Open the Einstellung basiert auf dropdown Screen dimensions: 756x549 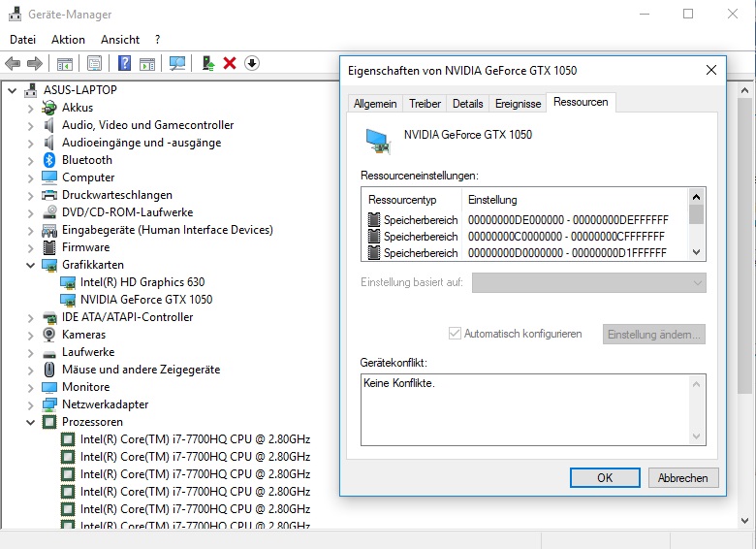click(x=588, y=282)
